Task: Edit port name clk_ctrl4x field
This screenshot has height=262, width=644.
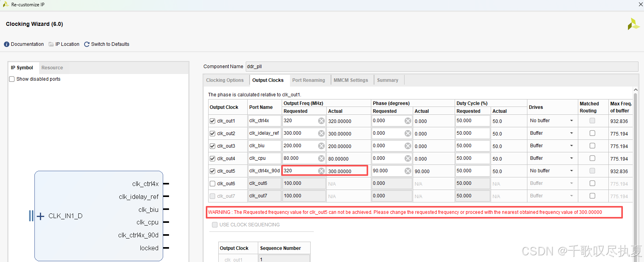Action: tap(264, 121)
